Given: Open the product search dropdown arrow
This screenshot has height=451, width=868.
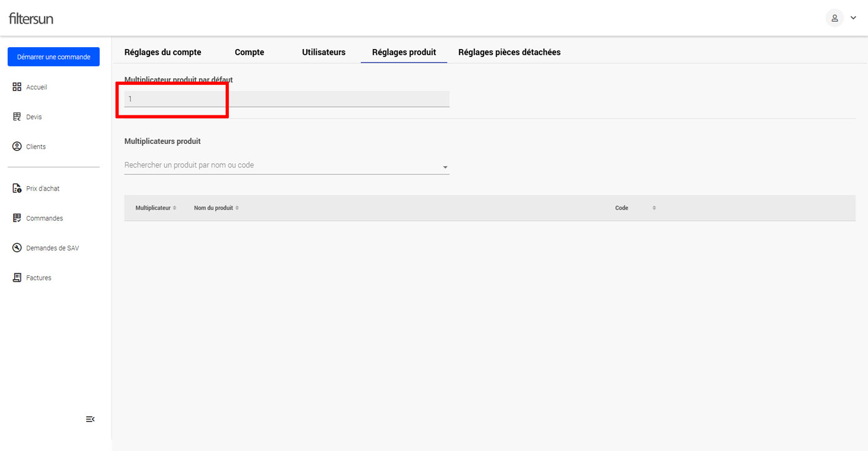Looking at the screenshot, I should click(445, 167).
